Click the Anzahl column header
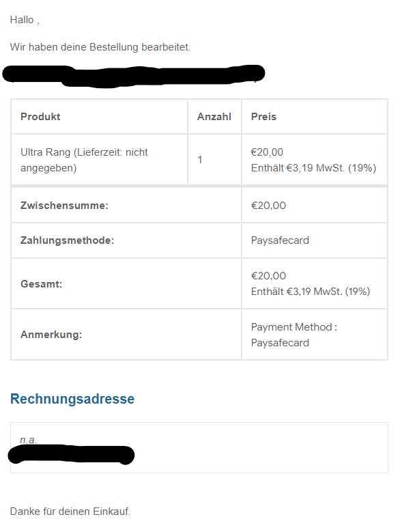Image resolution: width=402 pixels, height=532 pixels. pos(214,117)
